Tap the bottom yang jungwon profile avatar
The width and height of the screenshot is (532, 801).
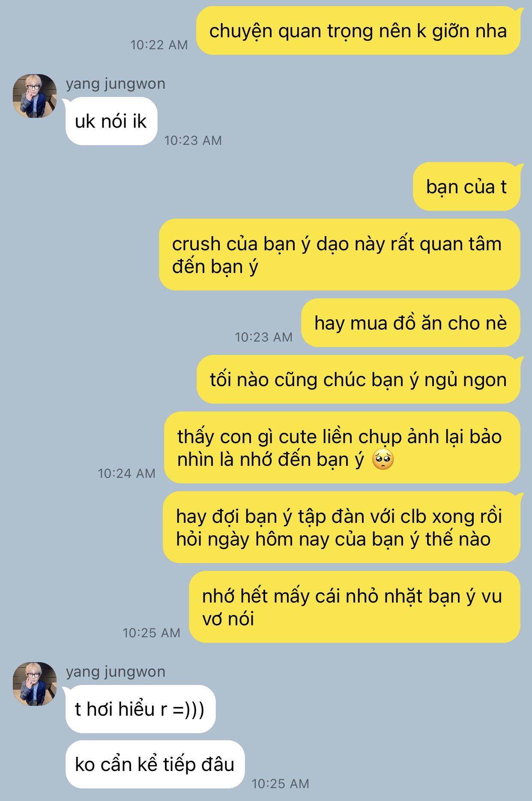coord(35,684)
